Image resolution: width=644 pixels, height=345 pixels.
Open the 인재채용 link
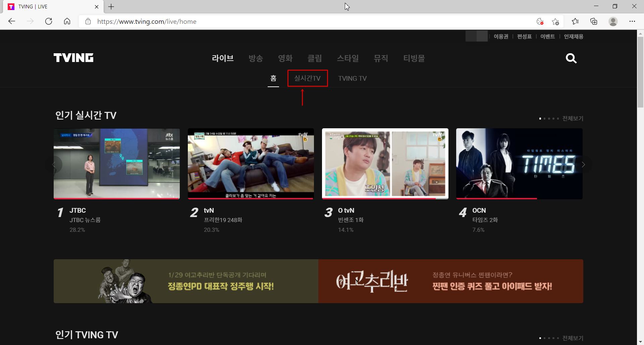[574, 37]
